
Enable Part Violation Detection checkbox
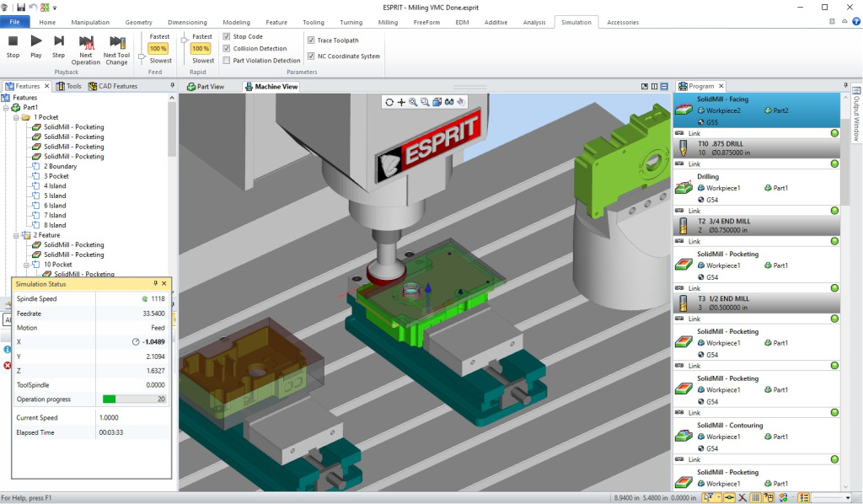tap(227, 61)
